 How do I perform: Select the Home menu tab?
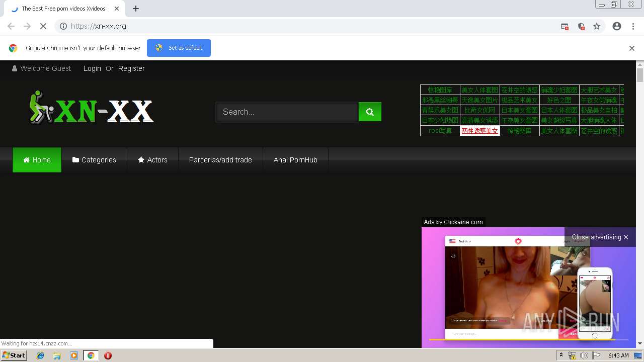[x=37, y=160]
